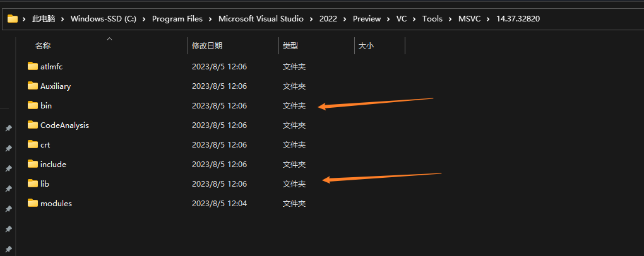644x256 pixels.
Task: Select the CodeAnalysis folder icon
Action: coord(33,125)
